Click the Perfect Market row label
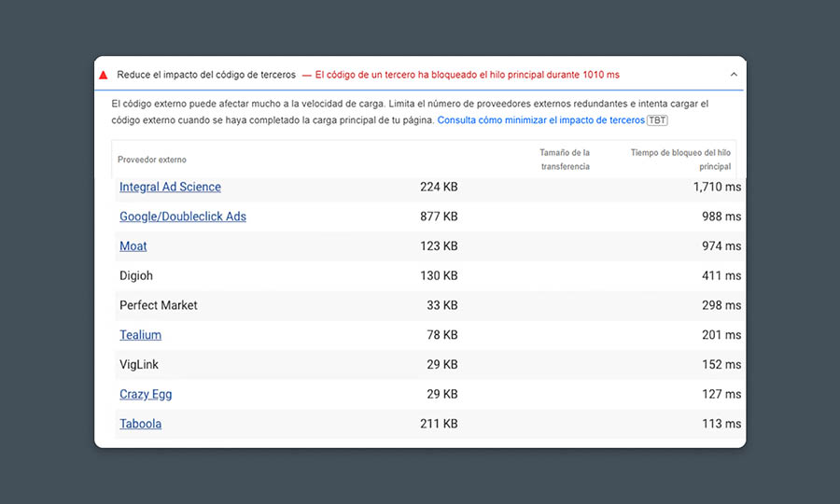The image size is (840, 504). (159, 305)
